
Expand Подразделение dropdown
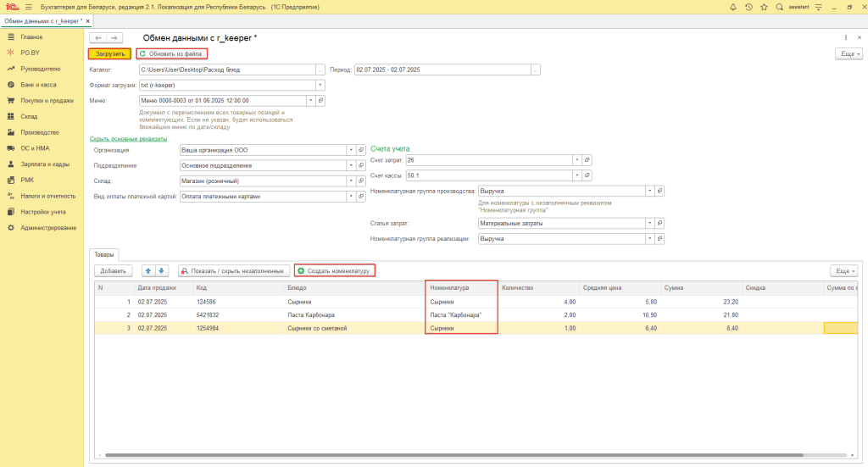pyautogui.click(x=351, y=165)
